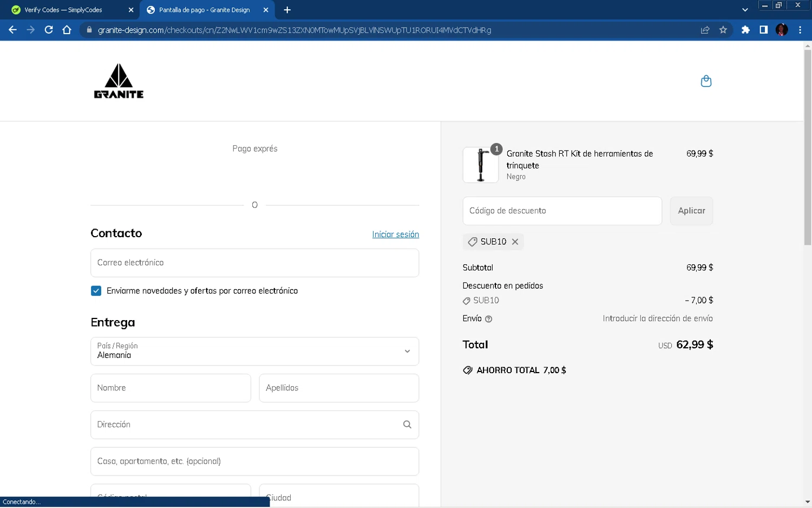The image size is (812, 508).
Task: Click the Pago exprés text
Action: (x=255, y=148)
